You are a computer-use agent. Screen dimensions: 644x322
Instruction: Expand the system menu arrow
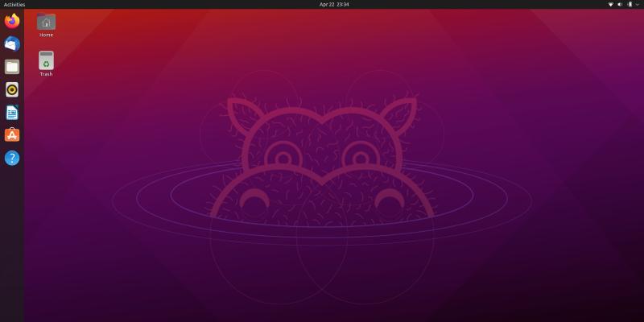[x=638, y=5]
